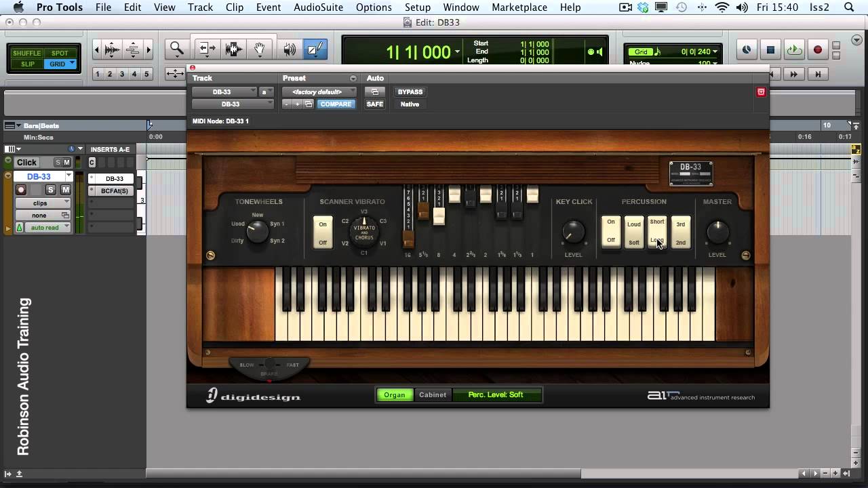Click the SAFE automation button
Screen dimensions: 868x488
click(x=374, y=104)
